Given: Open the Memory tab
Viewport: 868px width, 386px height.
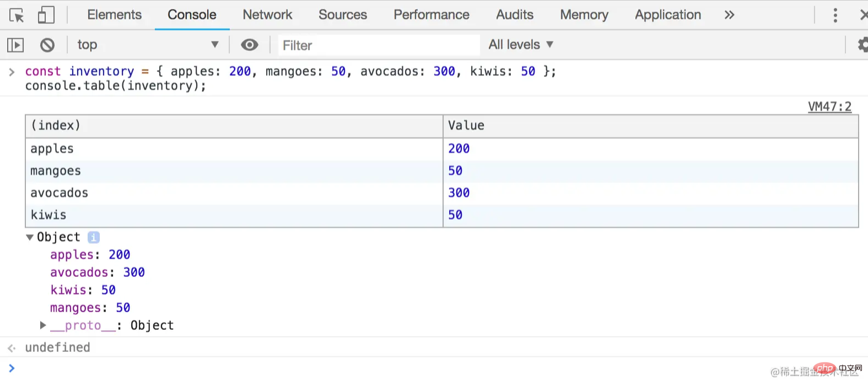Looking at the screenshot, I should pos(584,15).
